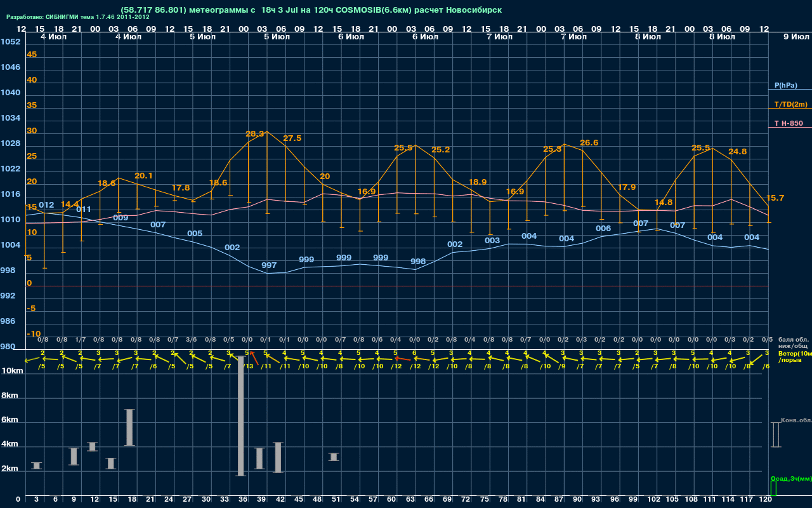Click the 14.4 temperature label

70,204
